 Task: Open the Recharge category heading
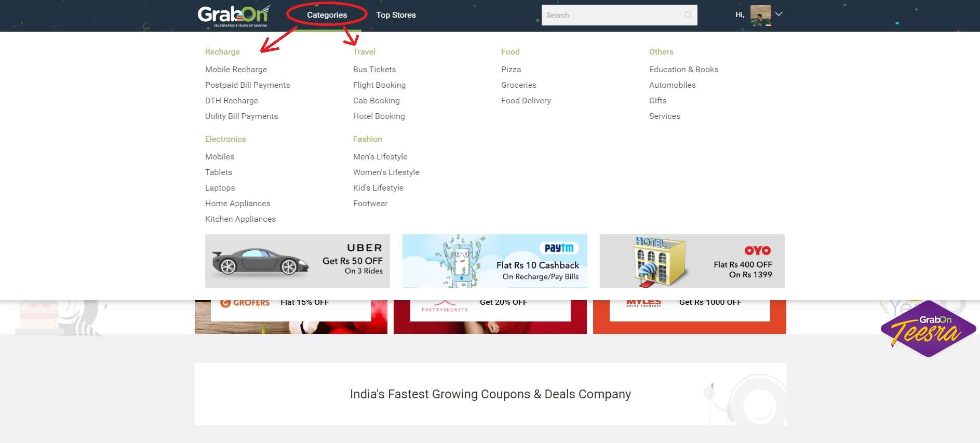click(222, 52)
